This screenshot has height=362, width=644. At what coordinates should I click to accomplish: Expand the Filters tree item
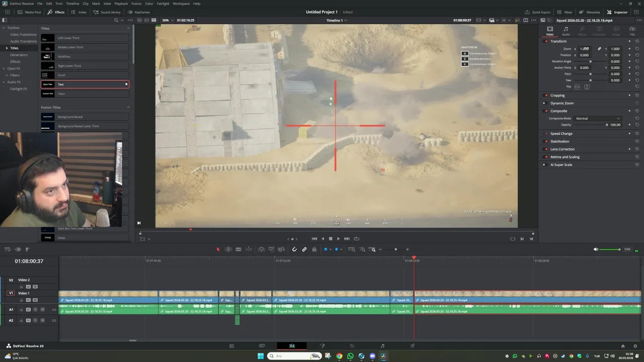[x=7, y=75]
